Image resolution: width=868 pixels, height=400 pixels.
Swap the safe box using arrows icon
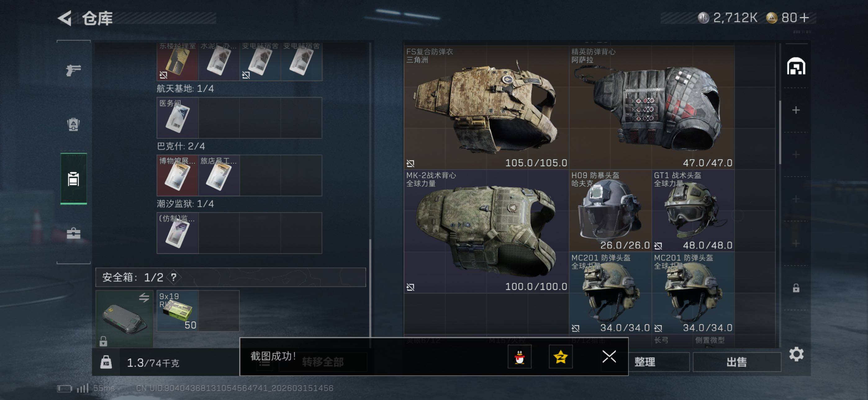pos(144,298)
